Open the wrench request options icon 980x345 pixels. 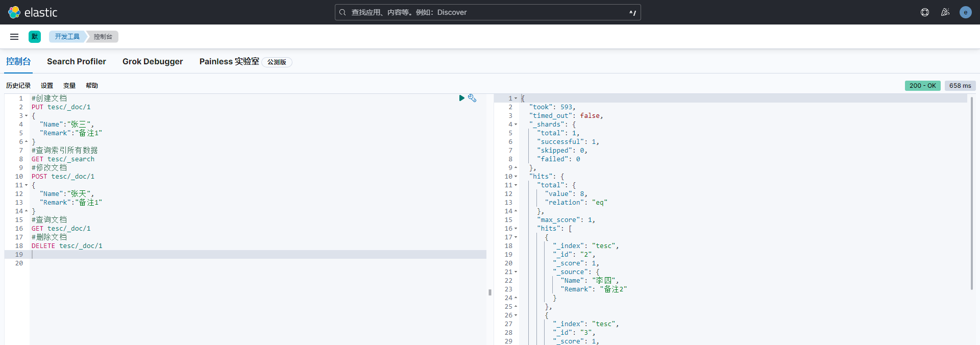click(472, 98)
